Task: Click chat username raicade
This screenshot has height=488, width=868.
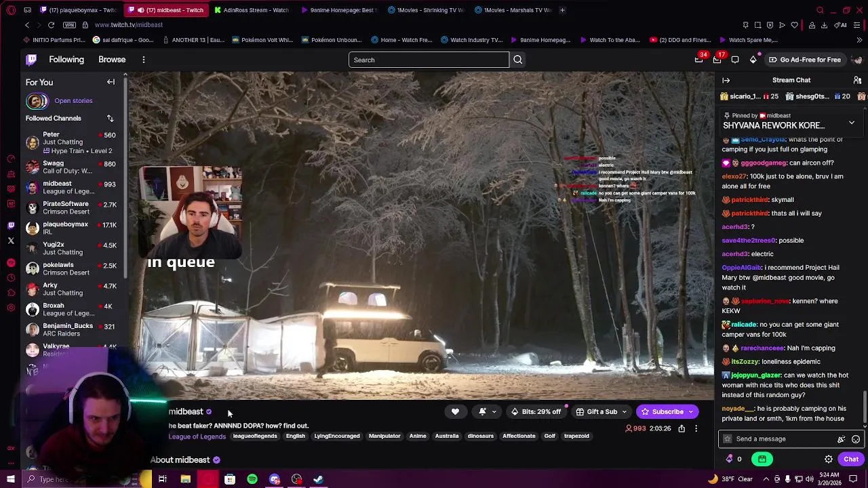Action: tap(744, 325)
